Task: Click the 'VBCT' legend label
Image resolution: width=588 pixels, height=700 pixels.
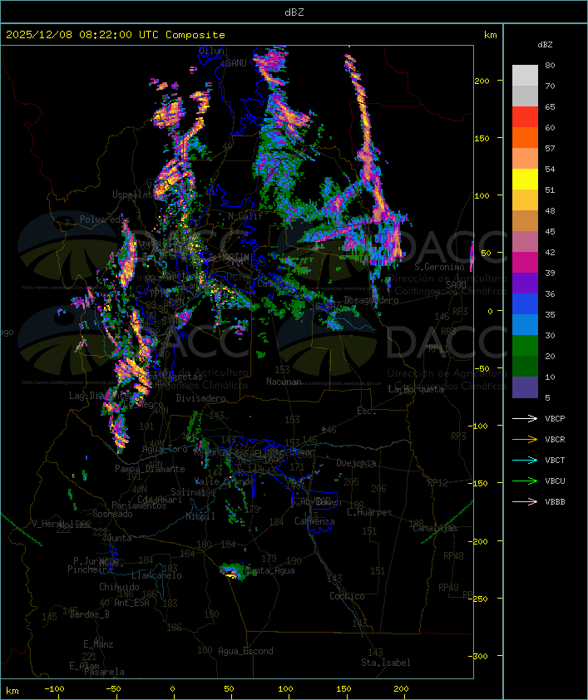Action: [555, 461]
